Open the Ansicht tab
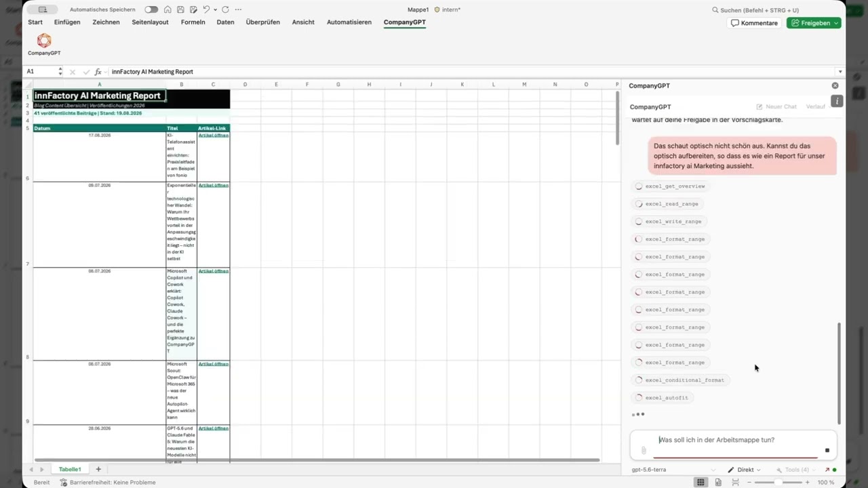The image size is (868, 488). tap(303, 22)
